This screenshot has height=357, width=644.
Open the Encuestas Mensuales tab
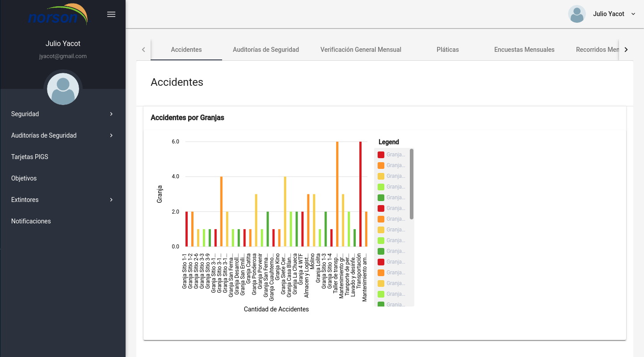tap(524, 50)
